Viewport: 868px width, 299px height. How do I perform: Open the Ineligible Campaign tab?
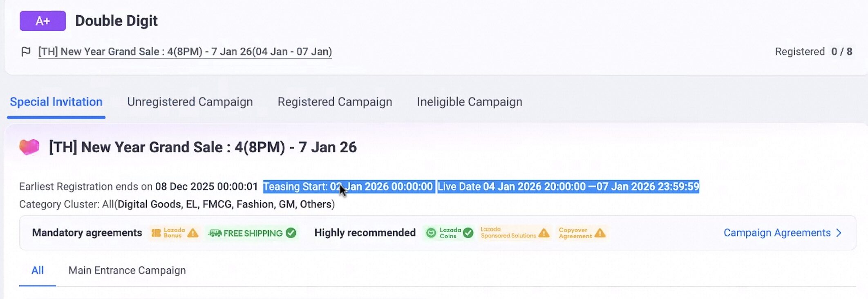point(470,102)
